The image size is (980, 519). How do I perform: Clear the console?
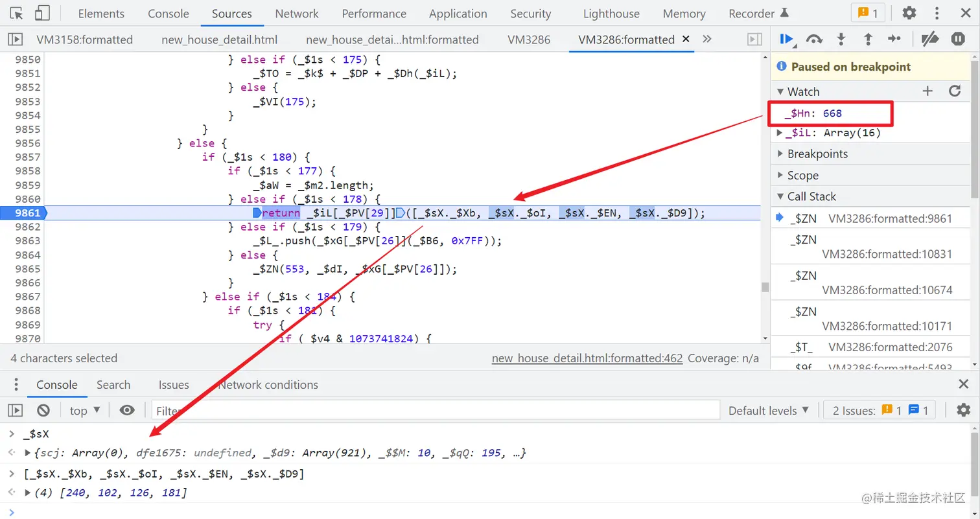click(43, 410)
